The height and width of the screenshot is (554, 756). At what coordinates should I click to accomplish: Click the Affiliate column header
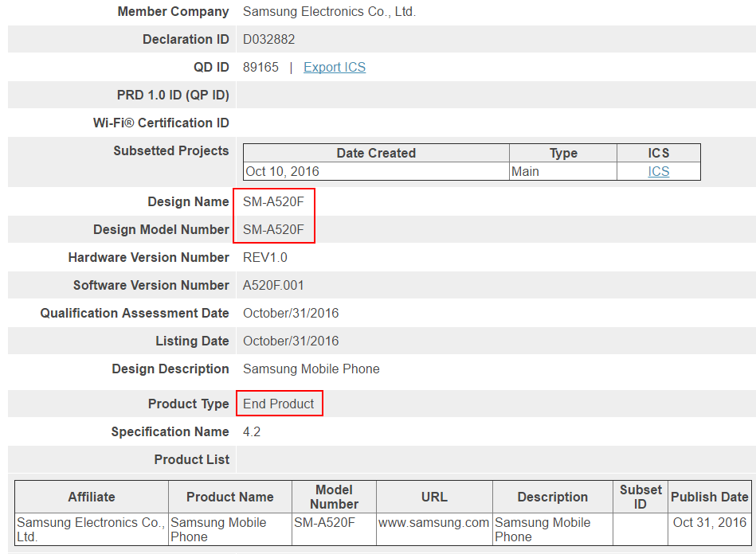[90, 496]
